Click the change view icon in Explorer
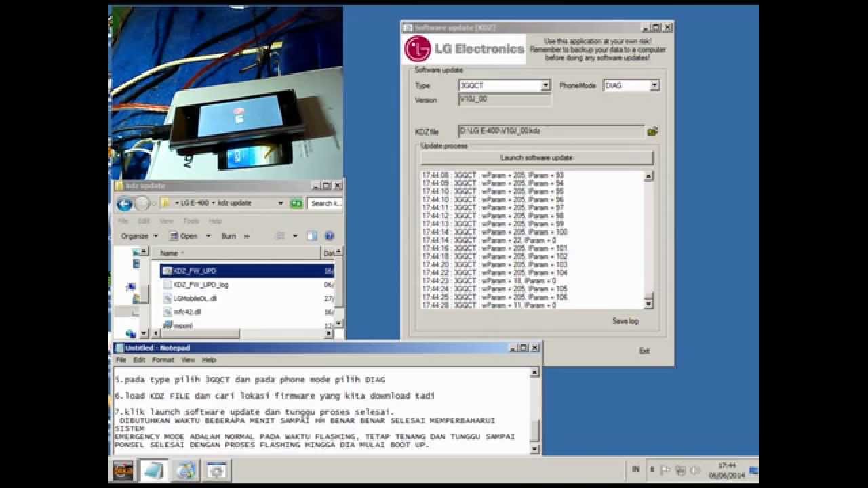This screenshot has height=488, width=868. pyautogui.click(x=280, y=236)
